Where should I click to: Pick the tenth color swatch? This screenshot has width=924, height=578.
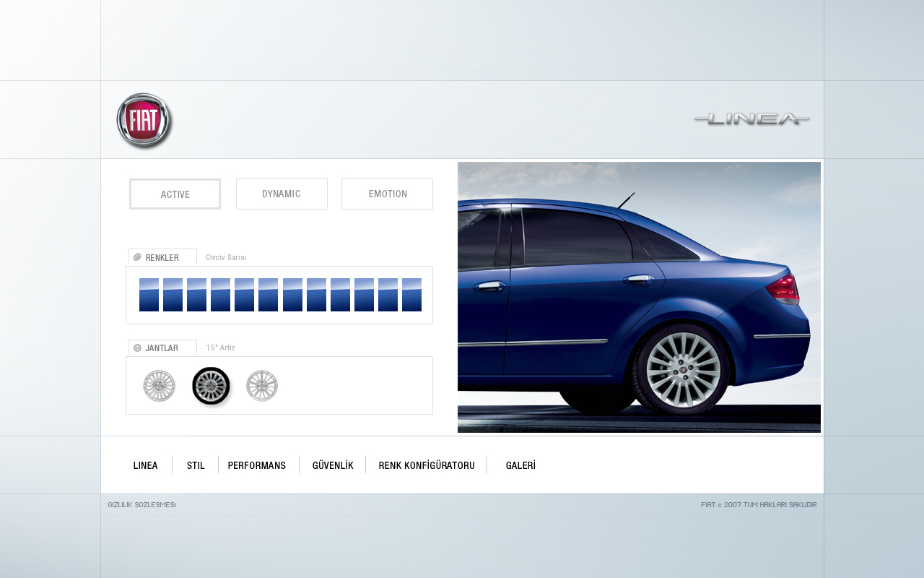click(x=364, y=295)
